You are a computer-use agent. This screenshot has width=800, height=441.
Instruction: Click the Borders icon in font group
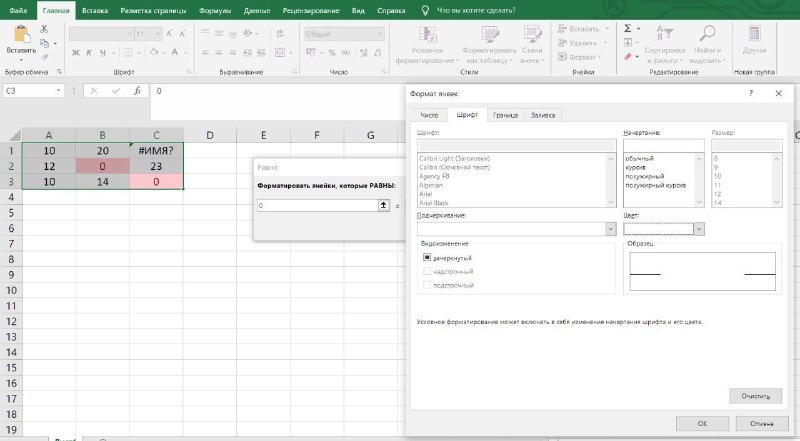click(x=128, y=52)
